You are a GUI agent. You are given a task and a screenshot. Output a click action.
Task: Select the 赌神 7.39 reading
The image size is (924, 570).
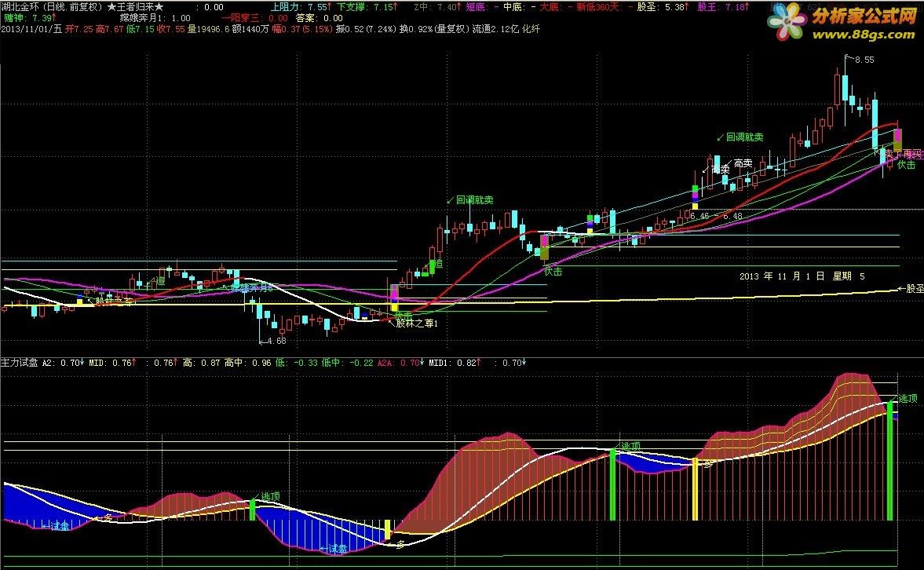point(30,18)
